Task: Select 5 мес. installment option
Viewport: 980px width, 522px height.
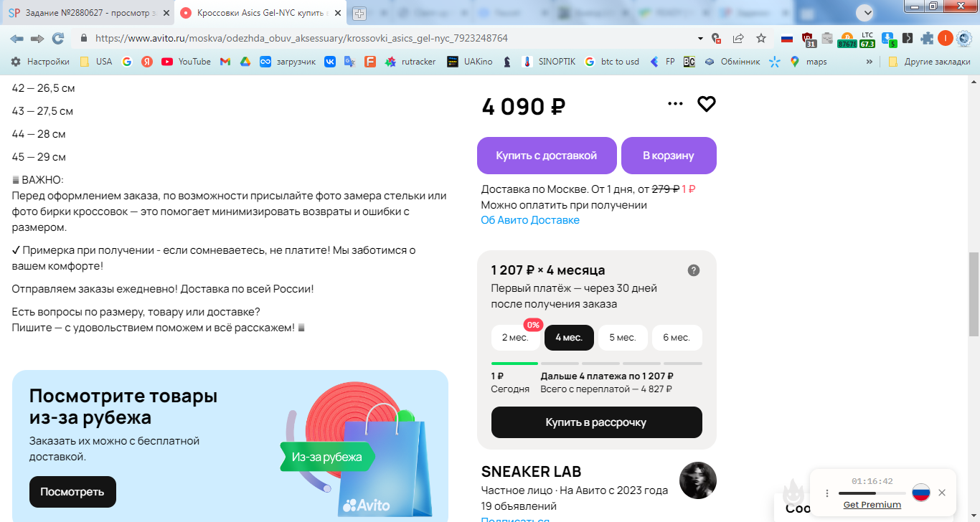Action: [x=623, y=337]
